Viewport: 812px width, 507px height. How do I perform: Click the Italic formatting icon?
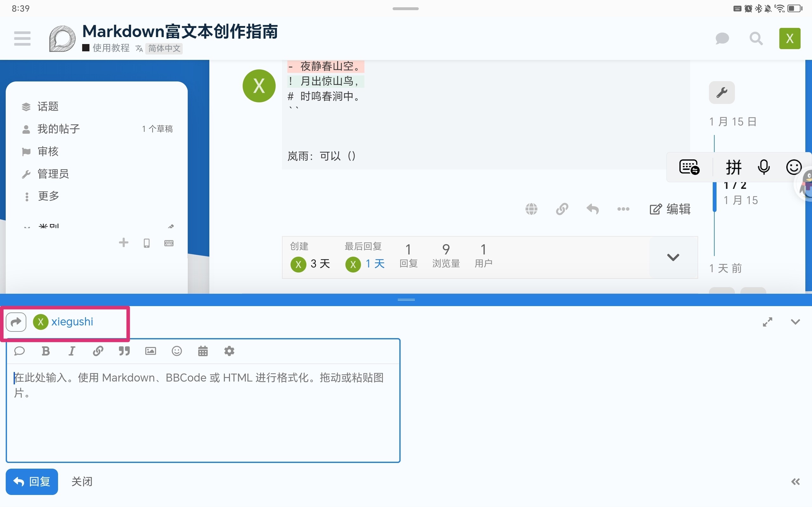71,351
